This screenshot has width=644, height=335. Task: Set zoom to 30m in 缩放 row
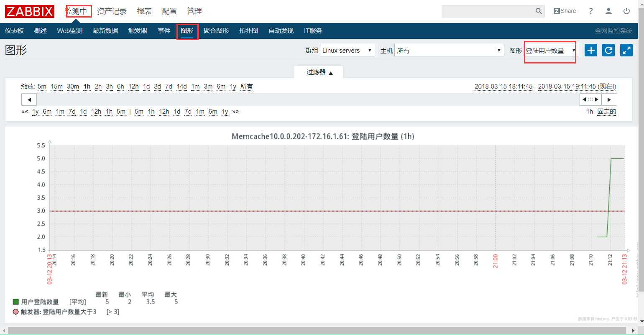click(x=73, y=86)
